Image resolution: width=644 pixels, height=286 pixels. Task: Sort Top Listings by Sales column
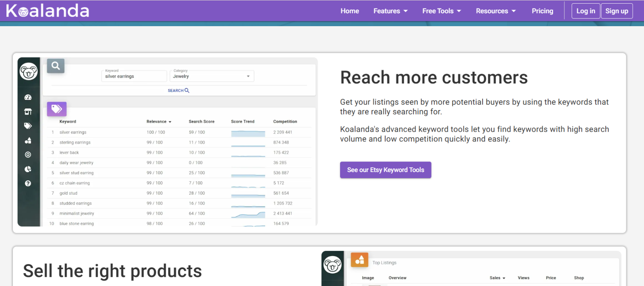point(497,278)
